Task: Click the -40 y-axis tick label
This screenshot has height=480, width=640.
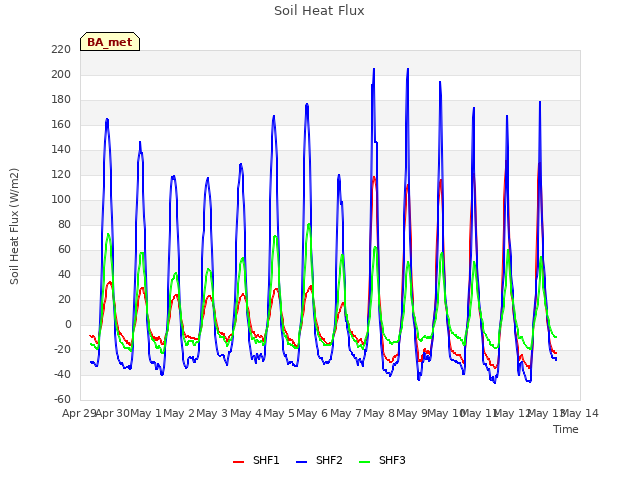Action: pyautogui.click(x=62, y=374)
